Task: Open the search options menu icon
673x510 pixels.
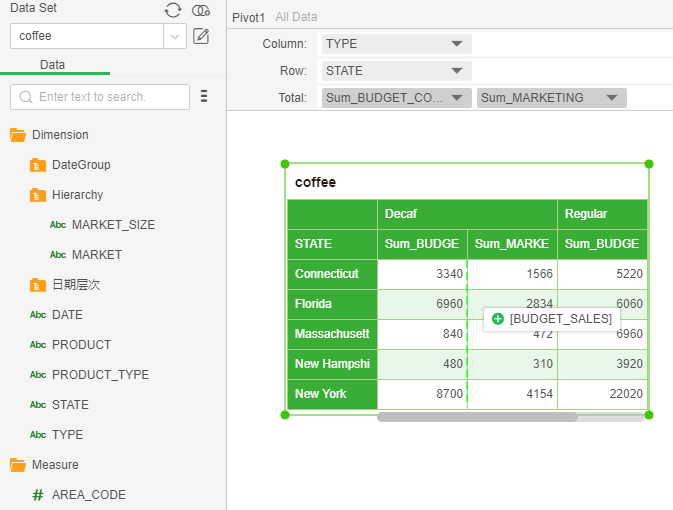Action: 204,97
